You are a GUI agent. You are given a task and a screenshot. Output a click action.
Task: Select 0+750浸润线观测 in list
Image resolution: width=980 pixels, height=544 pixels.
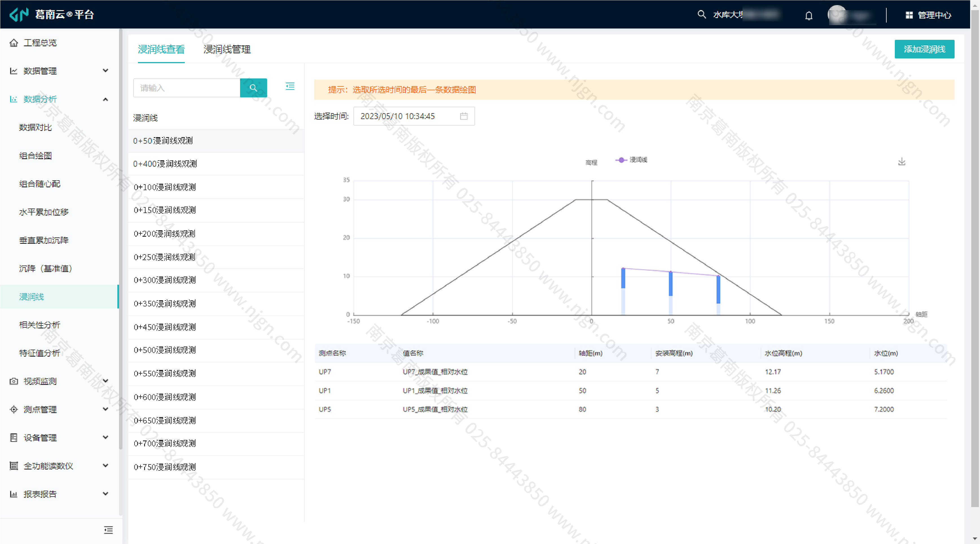(216, 467)
